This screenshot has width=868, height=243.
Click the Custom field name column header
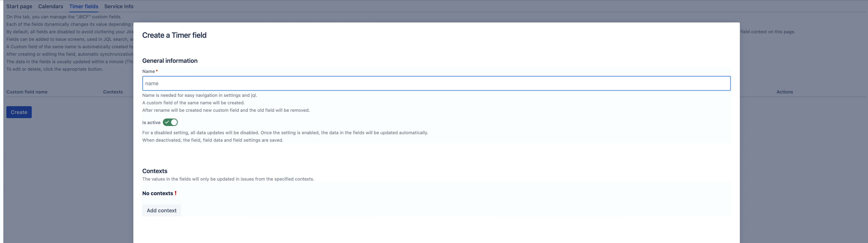[27, 92]
